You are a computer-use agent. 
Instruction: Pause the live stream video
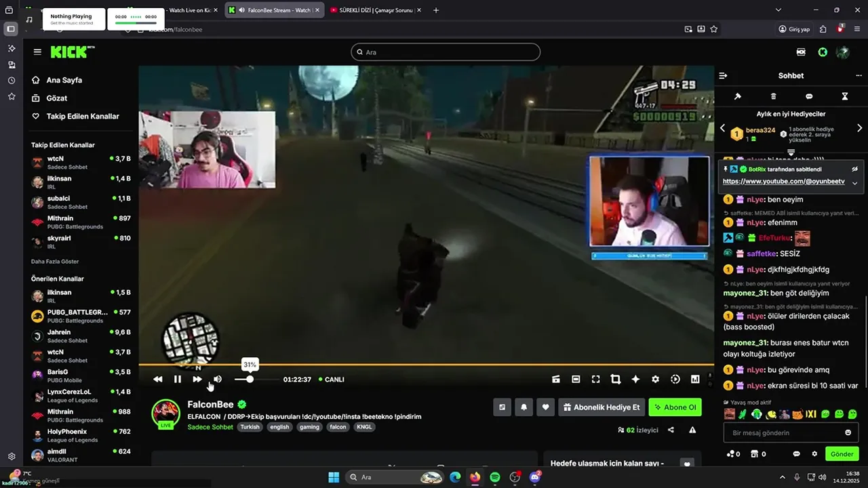click(178, 380)
